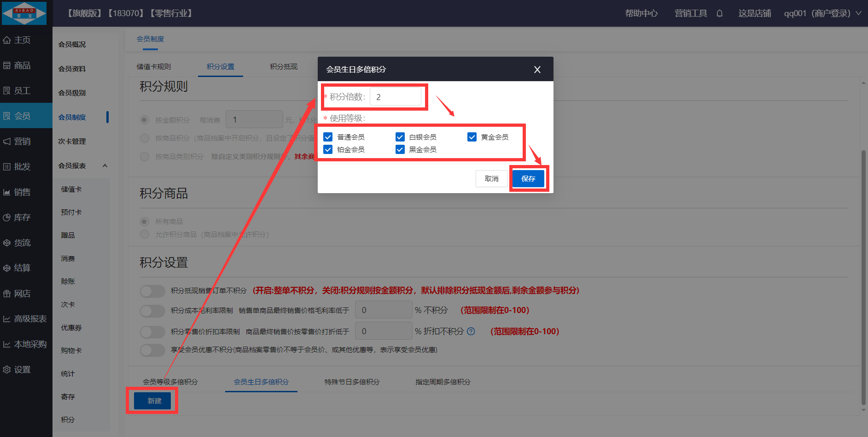Image resolution: width=868 pixels, height=437 pixels.
Task: Toggle the 积分成本毛利率限制 switch
Action: click(152, 311)
